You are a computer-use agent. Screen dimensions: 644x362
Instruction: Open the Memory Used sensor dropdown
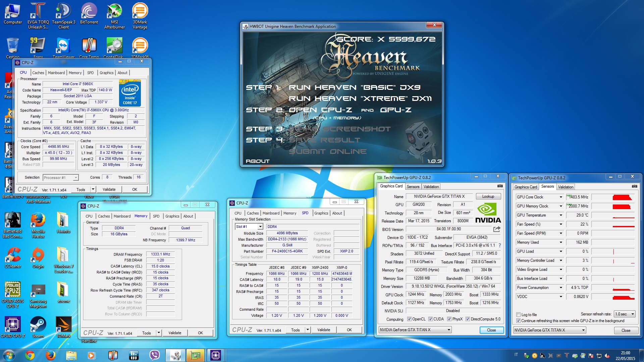tap(561, 242)
